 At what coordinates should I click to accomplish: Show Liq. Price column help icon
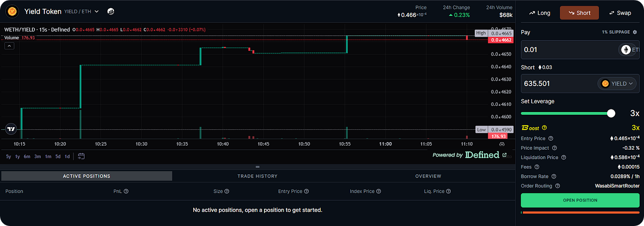pos(448,192)
